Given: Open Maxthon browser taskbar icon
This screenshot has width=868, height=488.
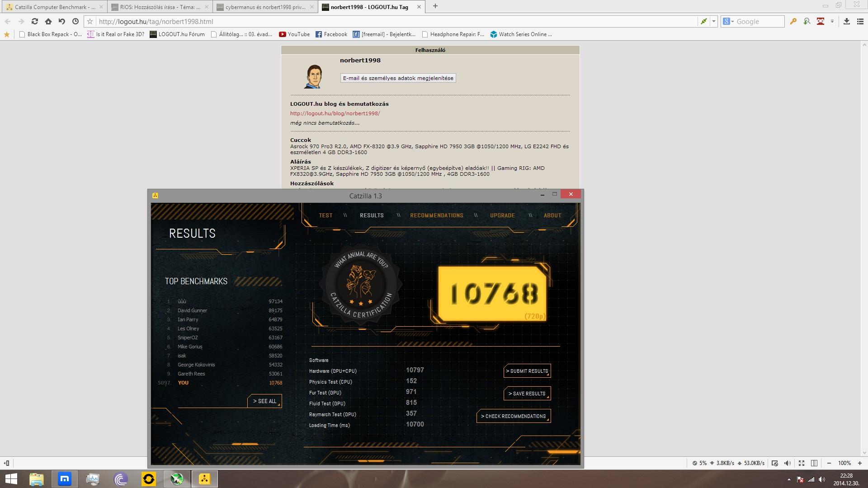Looking at the screenshot, I should coord(65,479).
